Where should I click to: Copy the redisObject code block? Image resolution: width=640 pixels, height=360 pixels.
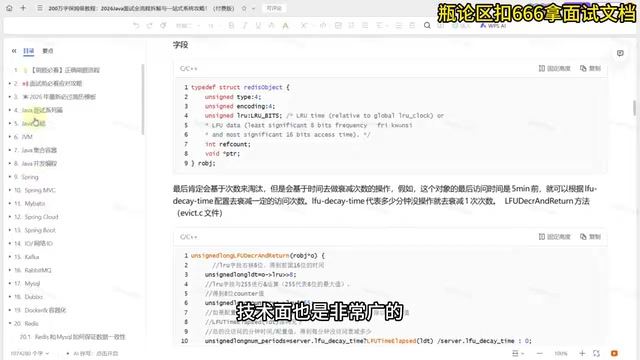coord(590,68)
